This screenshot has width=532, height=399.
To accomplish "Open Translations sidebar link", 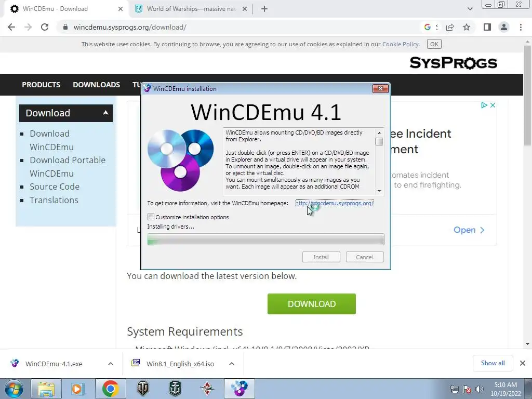I will point(54,200).
